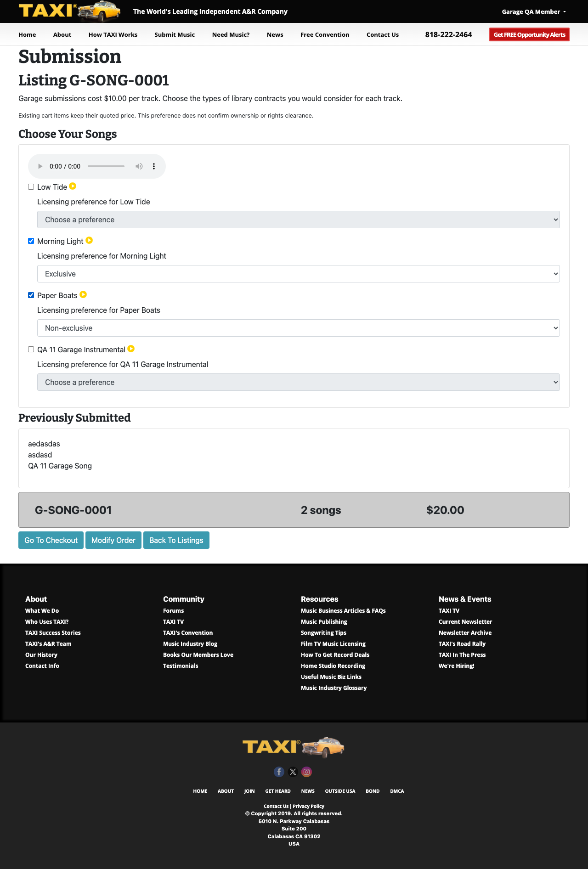Click the '$20.00' order total
The image size is (588, 869).
pos(445,510)
